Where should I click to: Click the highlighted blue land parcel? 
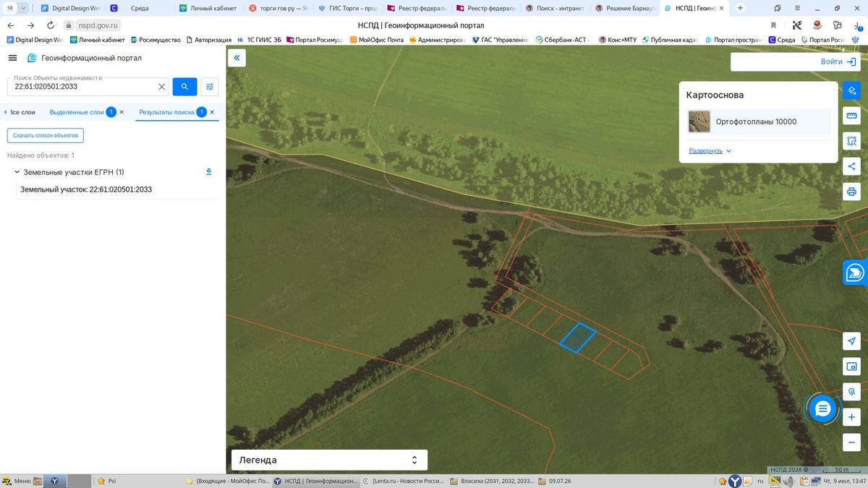pyautogui.click(x=577, y=338)
